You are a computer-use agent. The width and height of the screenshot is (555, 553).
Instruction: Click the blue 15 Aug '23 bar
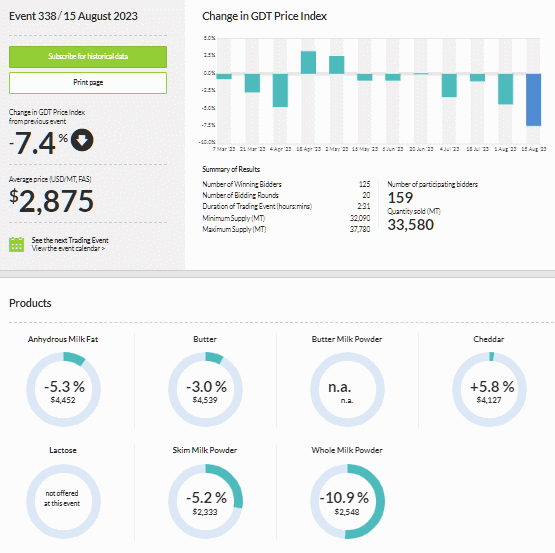pyautogui.click(x=533, y=99)
